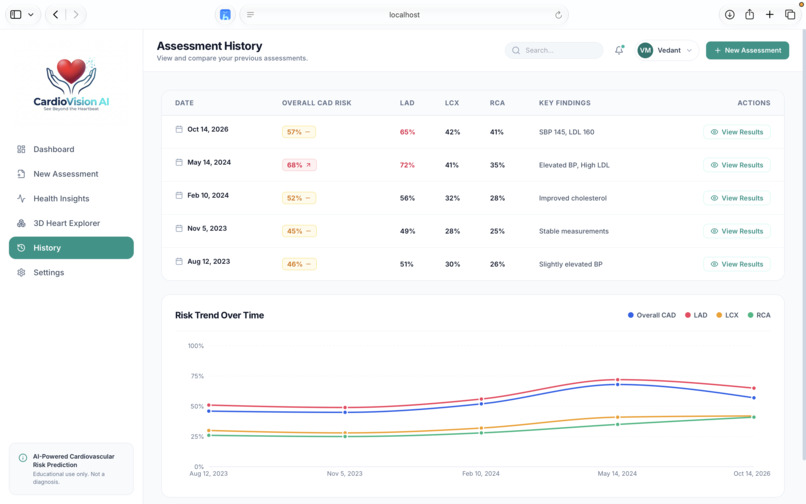Viewport: 806px width, 504px height.
Task: Go to Health Insights page
Action: click(x=71, y=199)
